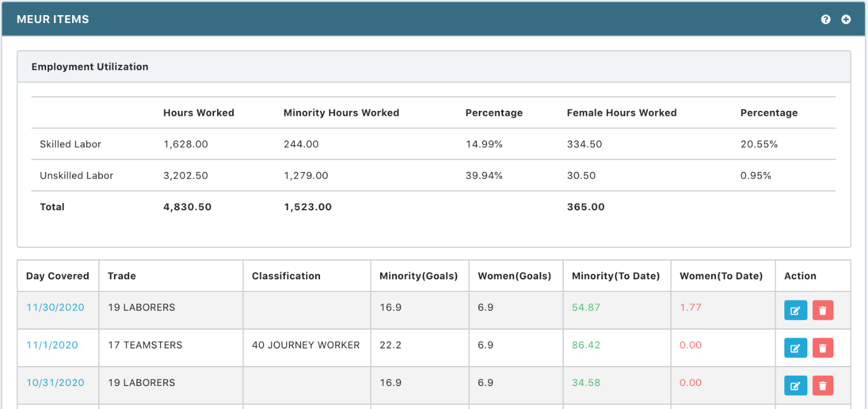Click the MEUR ITEMS section title

pos(53,19)
